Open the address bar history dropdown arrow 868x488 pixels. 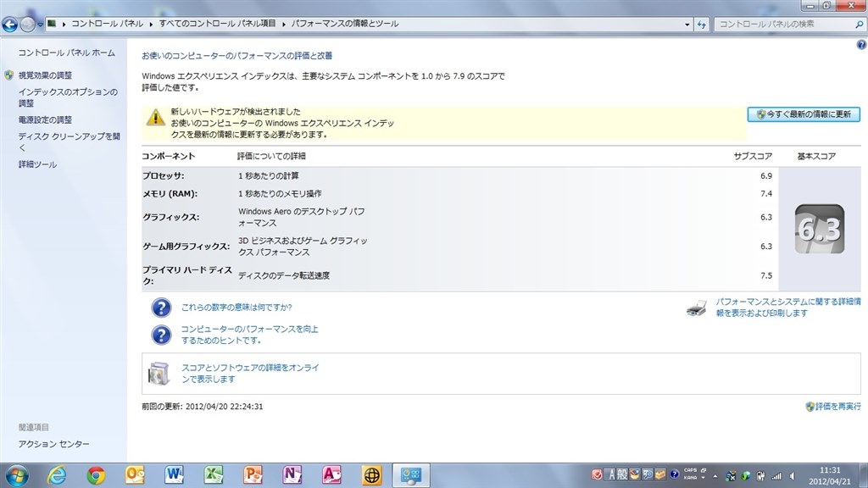tap(687, 25)
